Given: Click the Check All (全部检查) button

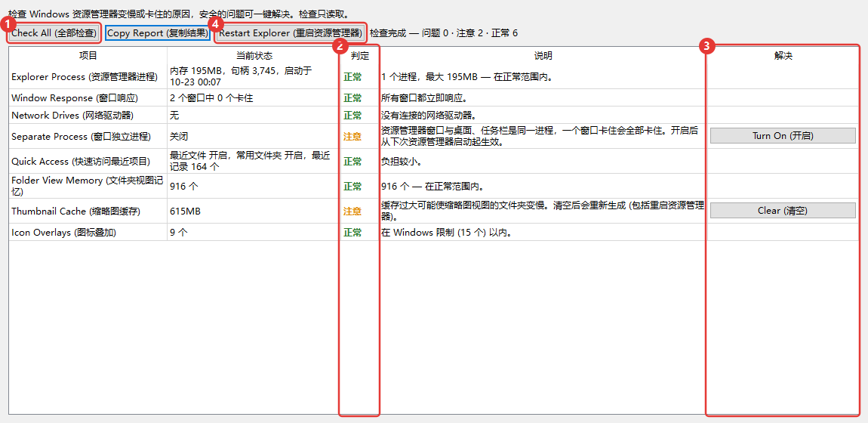Looking at the screenshot, I should pos(54,33).
